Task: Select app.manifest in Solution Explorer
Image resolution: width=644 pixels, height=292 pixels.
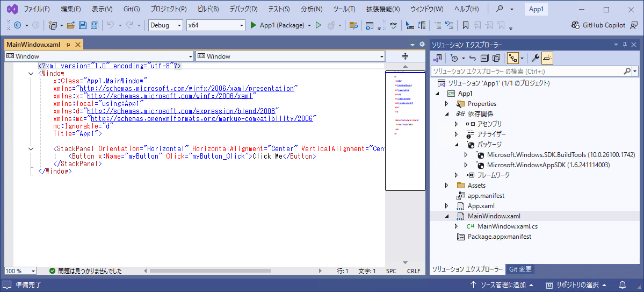Action: 486,196
